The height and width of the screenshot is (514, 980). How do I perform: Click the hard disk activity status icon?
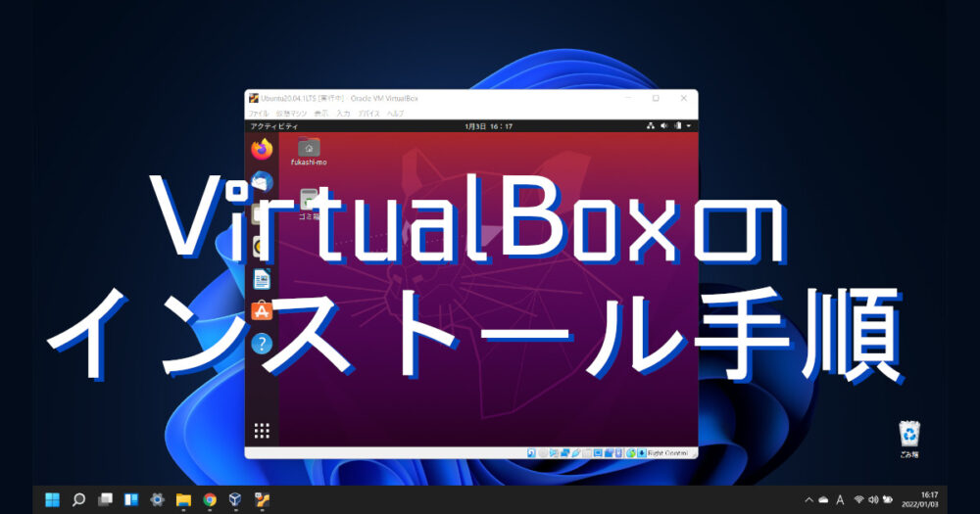click(531, 452)
